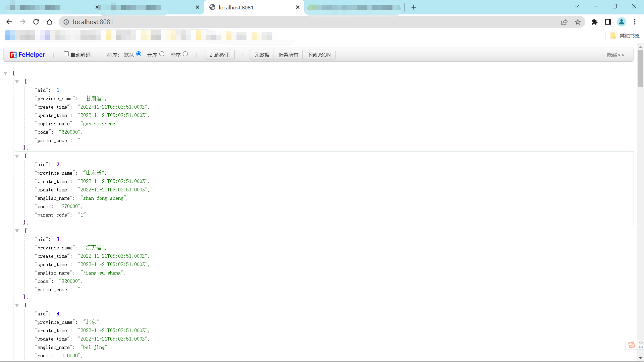Click the "shan dong sheng" value

pos(103,198)
